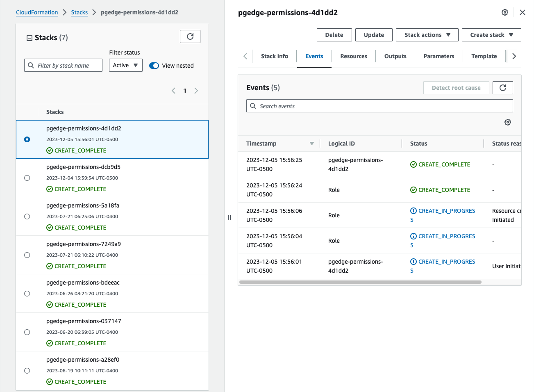Select the pgedge-permissions-bdeeac stack radio button

pyautogui.click(x=27, y=293)
